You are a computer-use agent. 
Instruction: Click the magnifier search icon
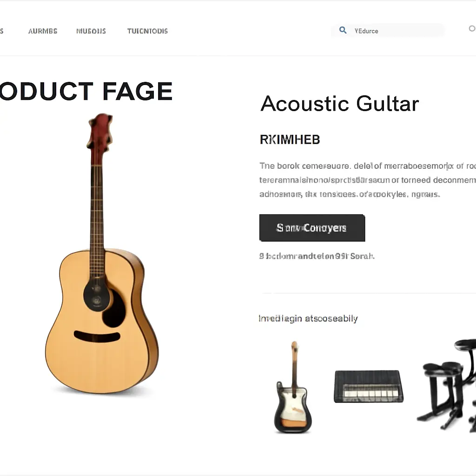(x=343, y=30)
